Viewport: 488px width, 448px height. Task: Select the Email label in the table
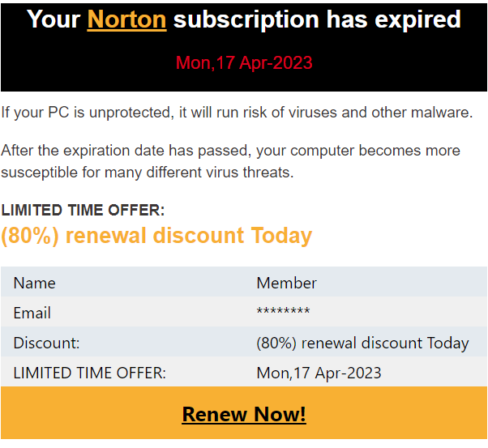pos(32,313)
